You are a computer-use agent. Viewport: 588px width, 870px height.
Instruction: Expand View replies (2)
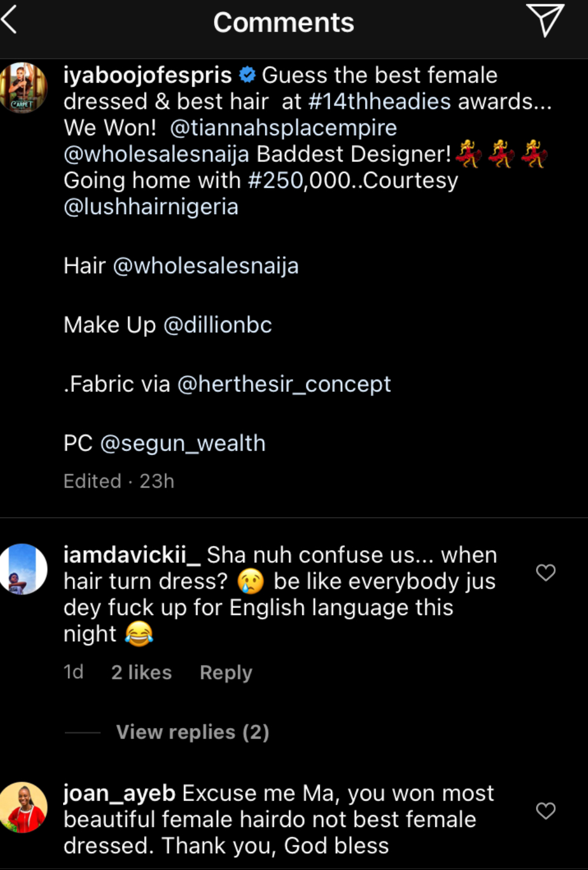pos(192,732)
